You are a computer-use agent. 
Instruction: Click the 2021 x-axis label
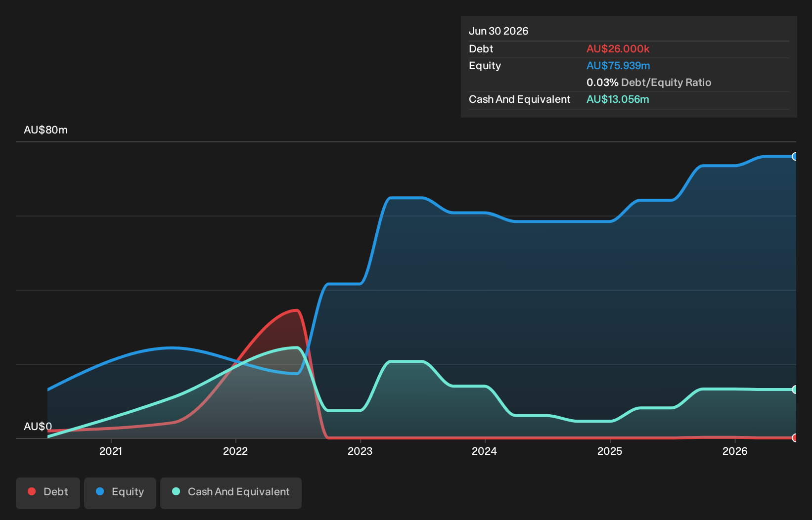click(111, 451)
